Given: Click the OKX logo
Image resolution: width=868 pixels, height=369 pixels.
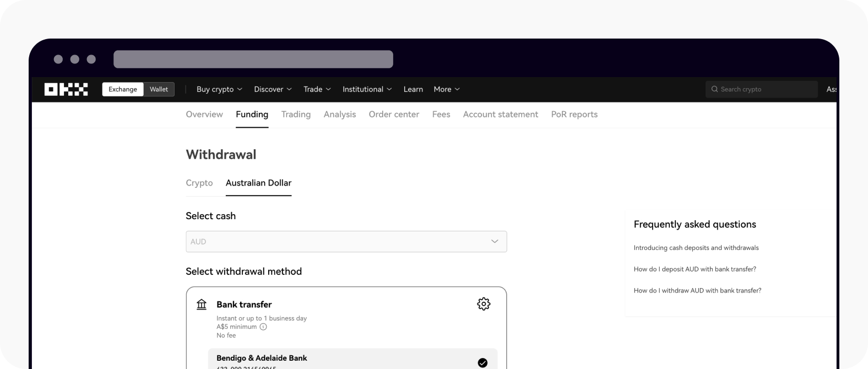Looking at the screenshot, I should 66,89.
